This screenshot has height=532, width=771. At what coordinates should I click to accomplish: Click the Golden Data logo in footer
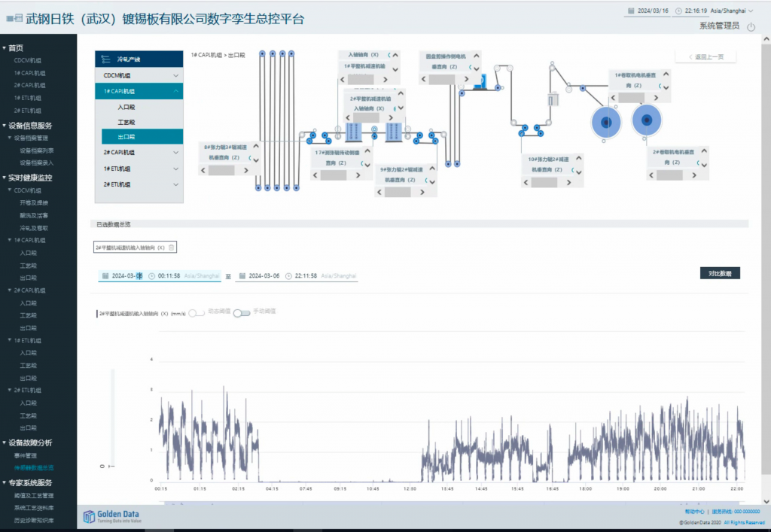point(113,516)
